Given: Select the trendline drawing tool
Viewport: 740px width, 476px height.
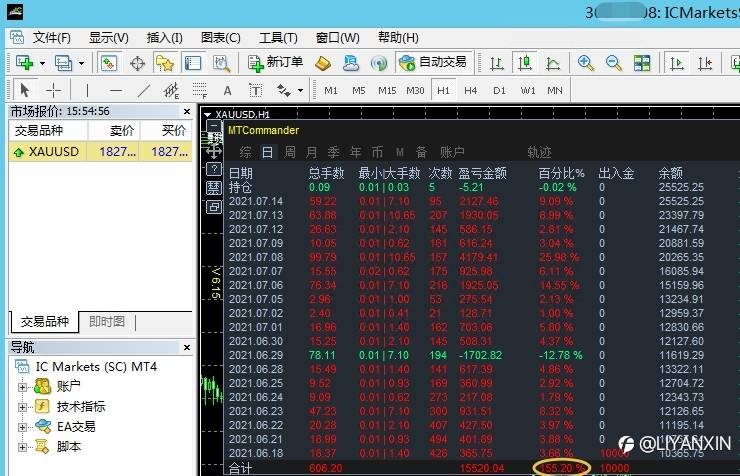Looking at the screenshot, I should point(143,90).
